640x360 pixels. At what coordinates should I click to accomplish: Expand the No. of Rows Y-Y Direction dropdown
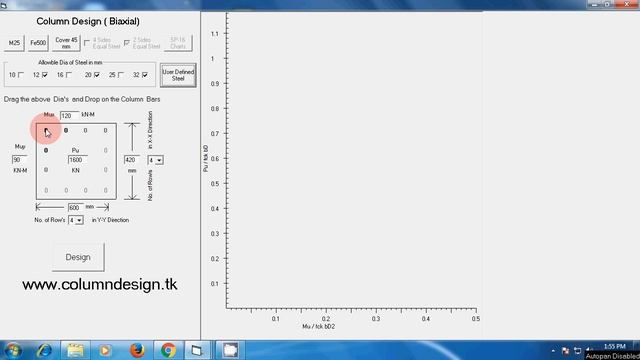pos(80,220)
